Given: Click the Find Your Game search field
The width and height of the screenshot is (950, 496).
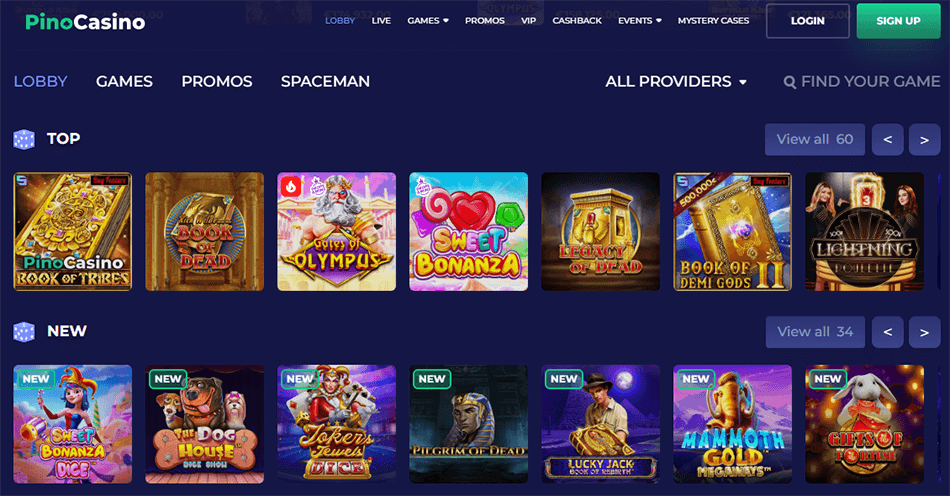Looking at the screenshot, I should click(x=862, y=82).
